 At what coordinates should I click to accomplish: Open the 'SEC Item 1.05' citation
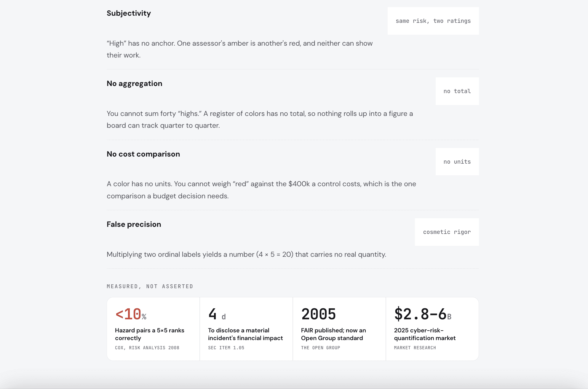click(x=226, y=348)
